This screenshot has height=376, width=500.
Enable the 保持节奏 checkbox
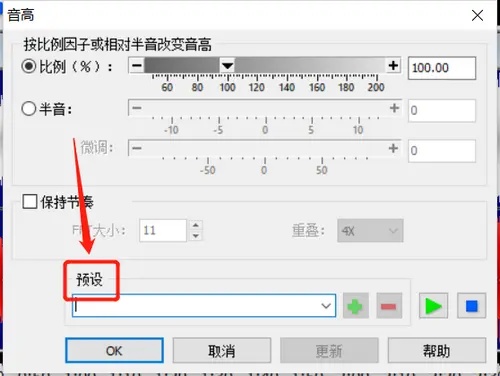point(30,201)
